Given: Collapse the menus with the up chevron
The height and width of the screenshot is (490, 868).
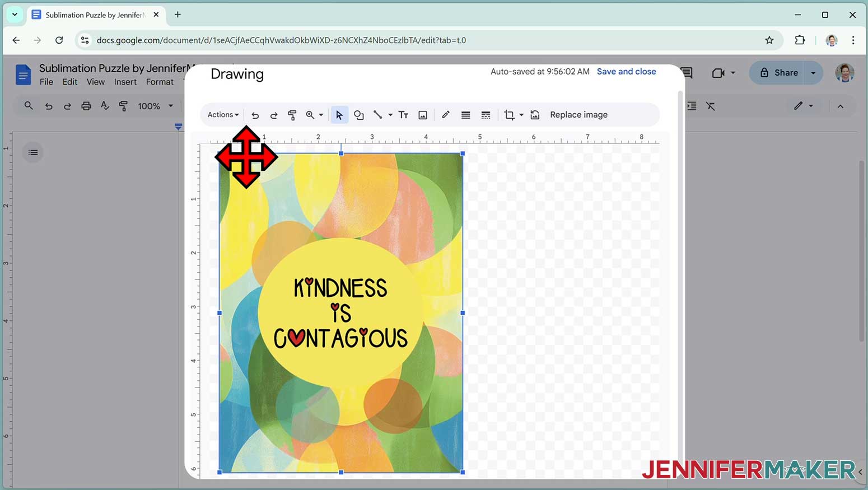Looking at the screenshot, I should click(841, 106).
